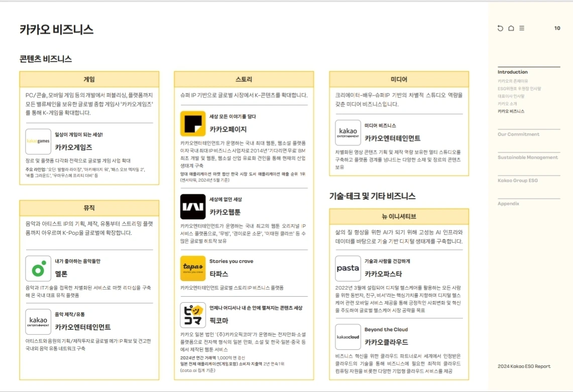Click kakao entertainment logo in 미디어 section

click(348, 133)
